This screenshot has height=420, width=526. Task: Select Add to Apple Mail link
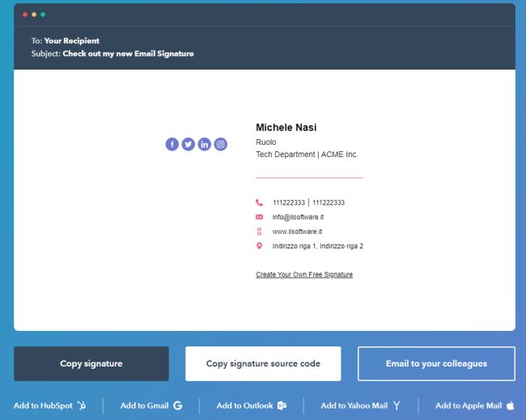pos(475,405)
